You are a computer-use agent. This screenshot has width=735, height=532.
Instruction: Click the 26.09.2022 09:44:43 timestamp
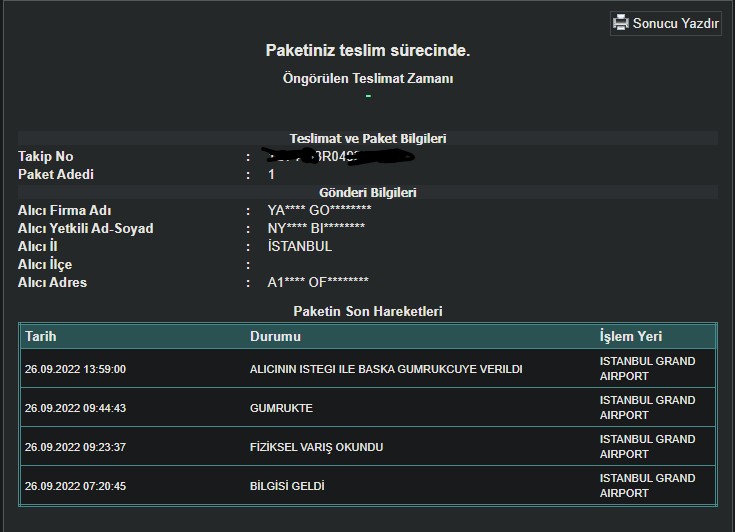coord(75,408)
